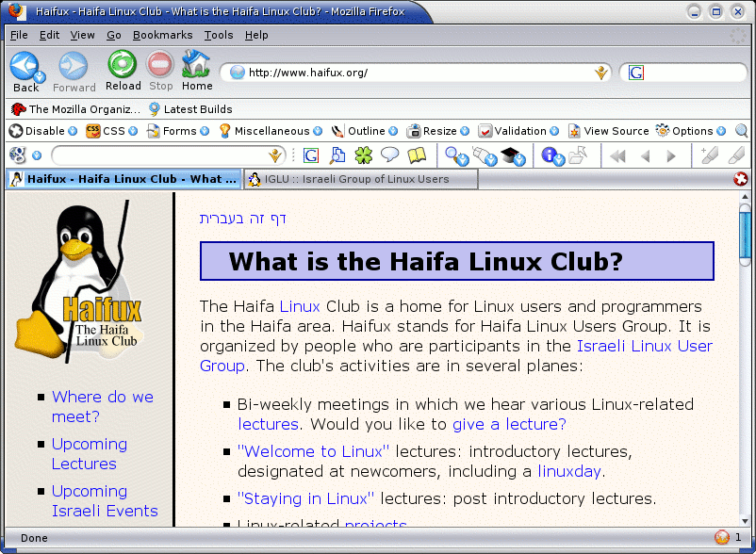Click the site icon next to the URL
The height and width of the screenshot is (554, 756).
point(237,73)
